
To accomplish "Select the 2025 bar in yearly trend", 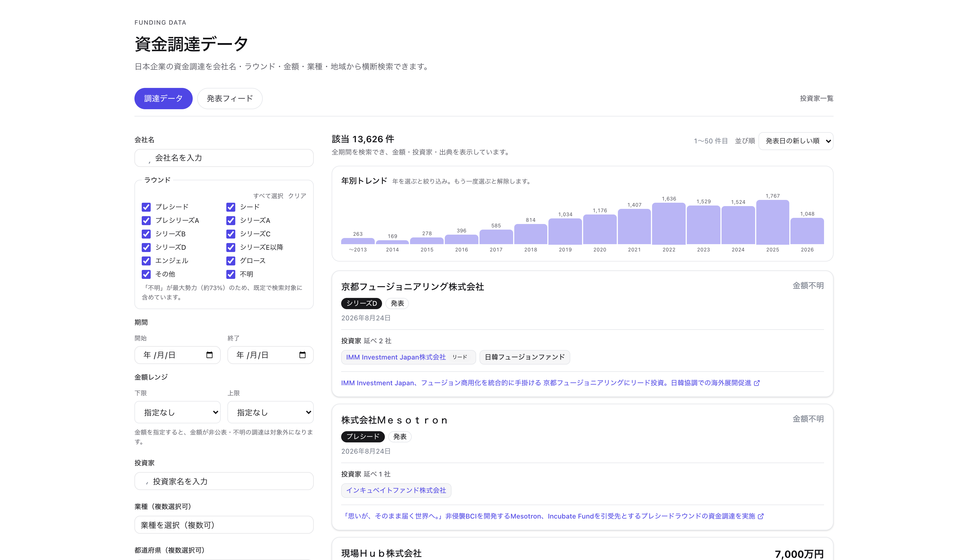I will click(x=772, y=222).
